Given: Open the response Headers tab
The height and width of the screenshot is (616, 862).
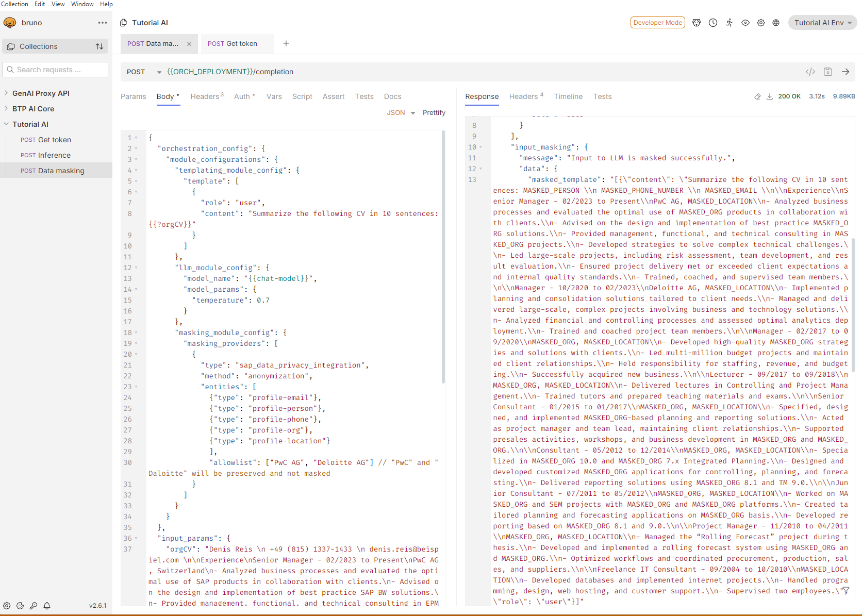Looking at the screenshot, I should (526, 96).
